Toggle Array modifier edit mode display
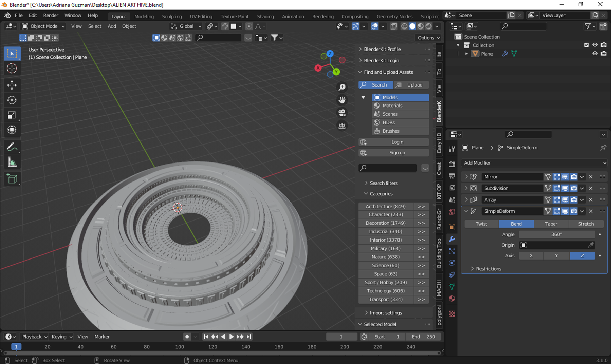Viewport: 611px width, 364px height. coord(557,200)
